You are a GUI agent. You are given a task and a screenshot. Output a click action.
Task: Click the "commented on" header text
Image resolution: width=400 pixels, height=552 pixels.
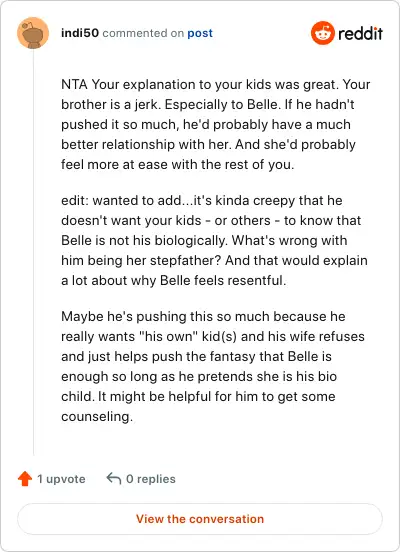(143, 33)
